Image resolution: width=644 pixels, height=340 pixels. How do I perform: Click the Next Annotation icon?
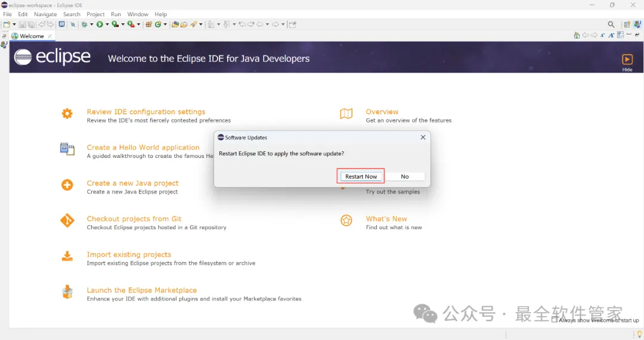click(210, 24)
